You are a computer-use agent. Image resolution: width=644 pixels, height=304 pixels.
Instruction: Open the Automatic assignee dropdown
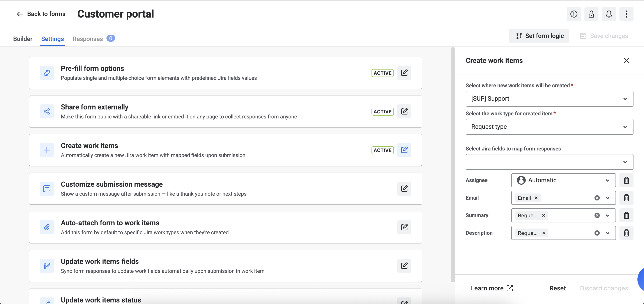(563, 180)
